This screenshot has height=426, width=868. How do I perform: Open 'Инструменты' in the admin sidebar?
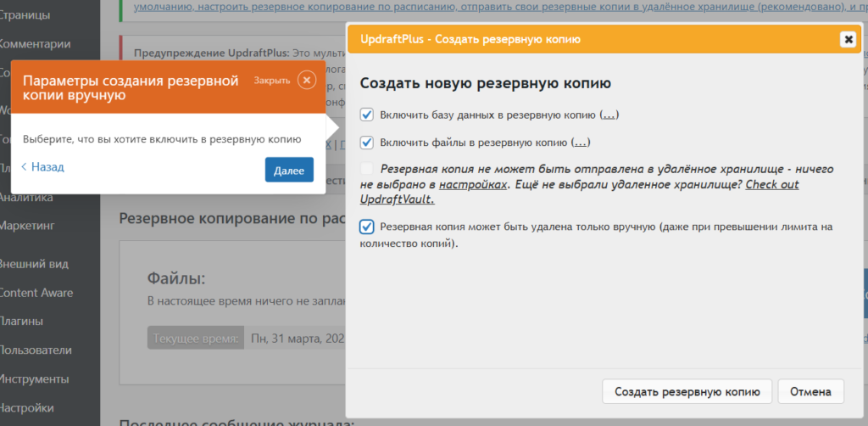[x=34, y=379]
